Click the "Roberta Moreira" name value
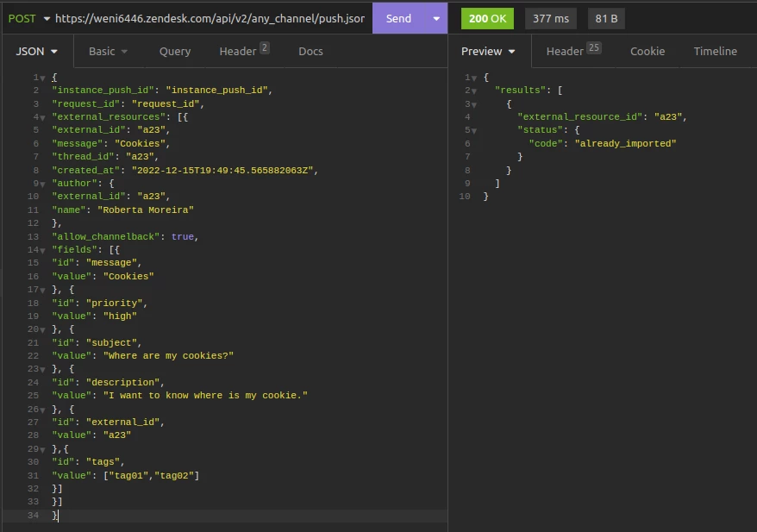The image size is (757, 532). click(x=146, y=210)
